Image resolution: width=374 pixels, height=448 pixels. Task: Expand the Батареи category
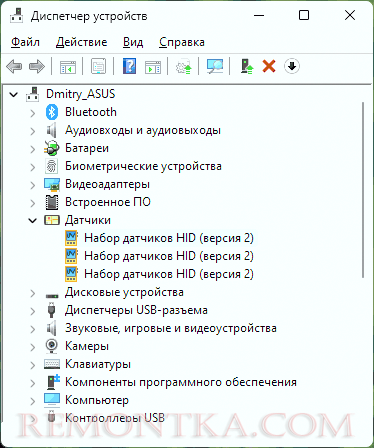[x=33, y=149]
